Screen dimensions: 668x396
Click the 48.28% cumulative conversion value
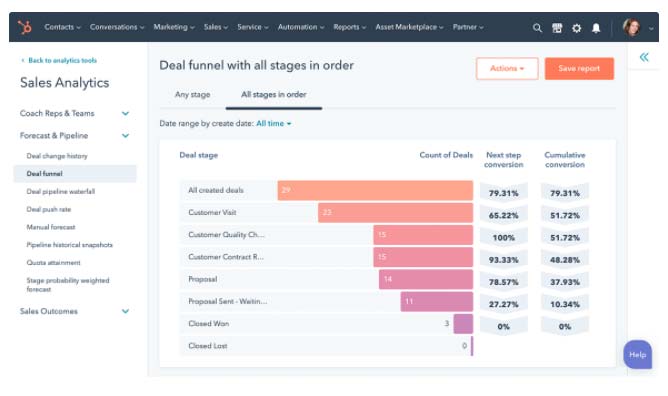click(x=565, y=260)
